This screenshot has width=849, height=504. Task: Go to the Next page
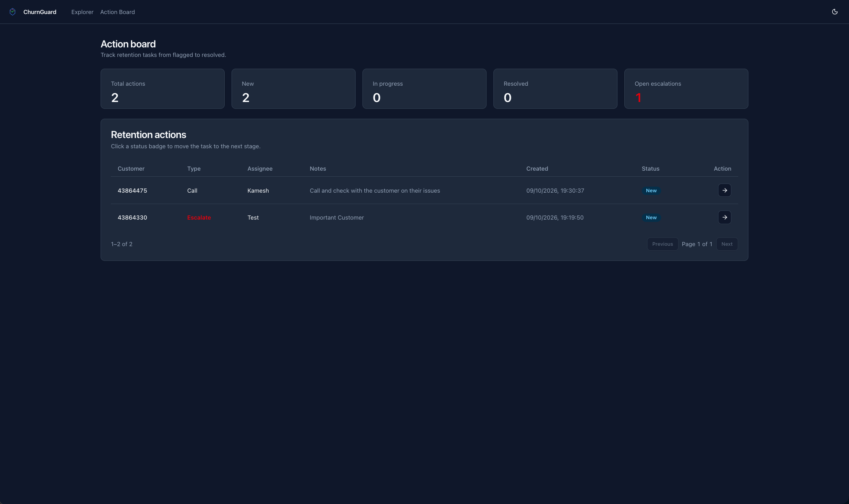point(727,244)
